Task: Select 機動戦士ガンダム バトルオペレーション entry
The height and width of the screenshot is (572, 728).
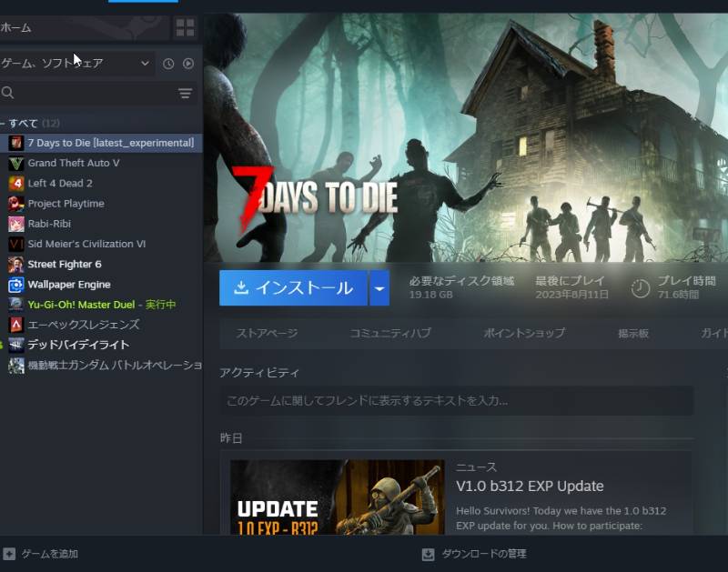Action: (x=101, y=366)
